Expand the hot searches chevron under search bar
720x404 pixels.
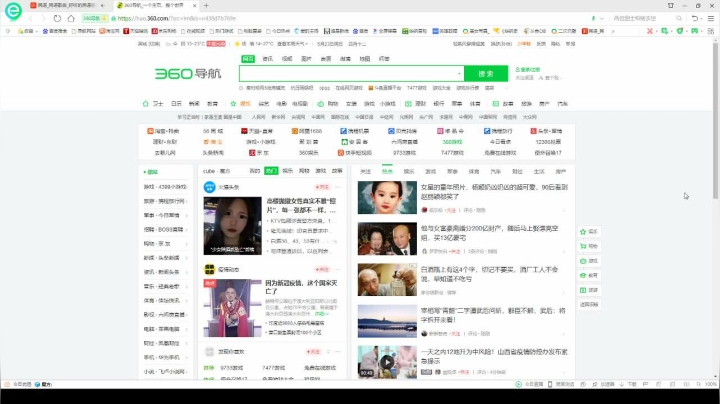506,88
